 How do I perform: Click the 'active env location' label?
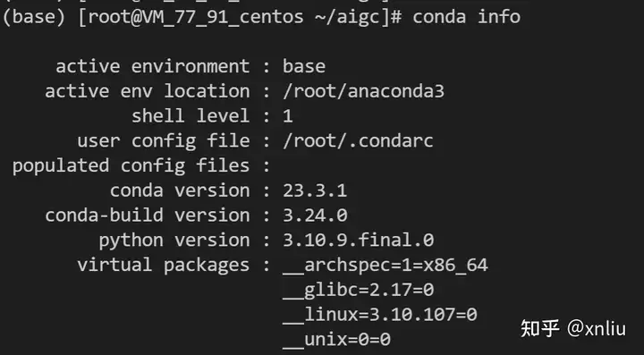pyautogui.click(x=147, y=91)
